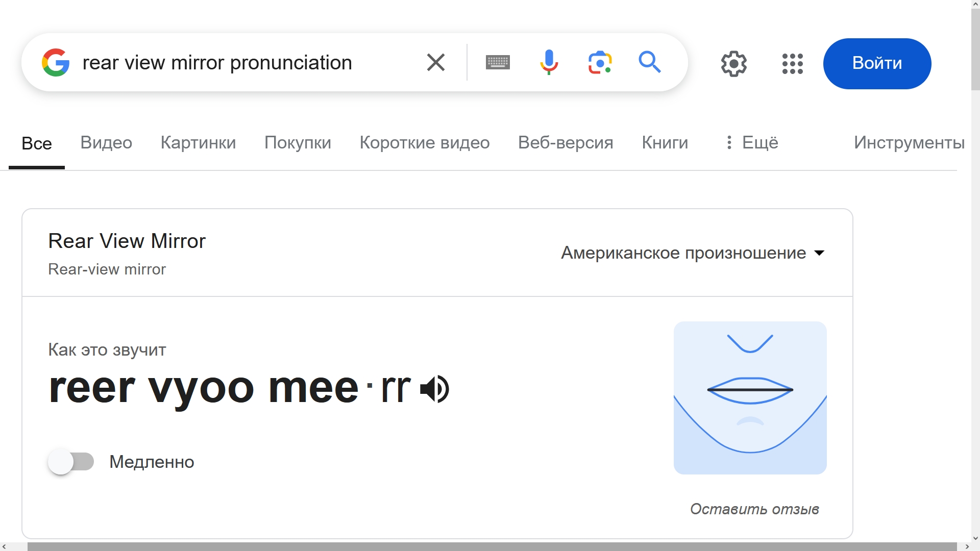Open the on-screen keyboard input tool
The image size is (980, 551).
pyautogui.click(x=498, y=63)
